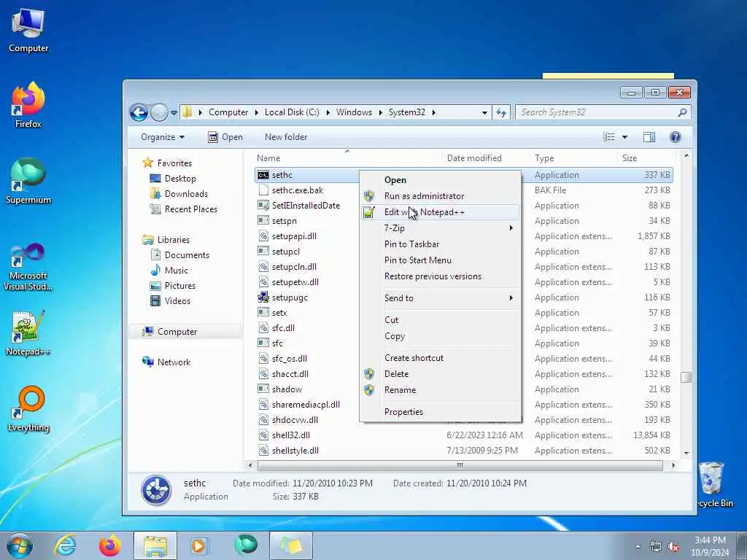Click the muted volume tray icon
Screen dimensions: 747x560
[x=673, y=547]
